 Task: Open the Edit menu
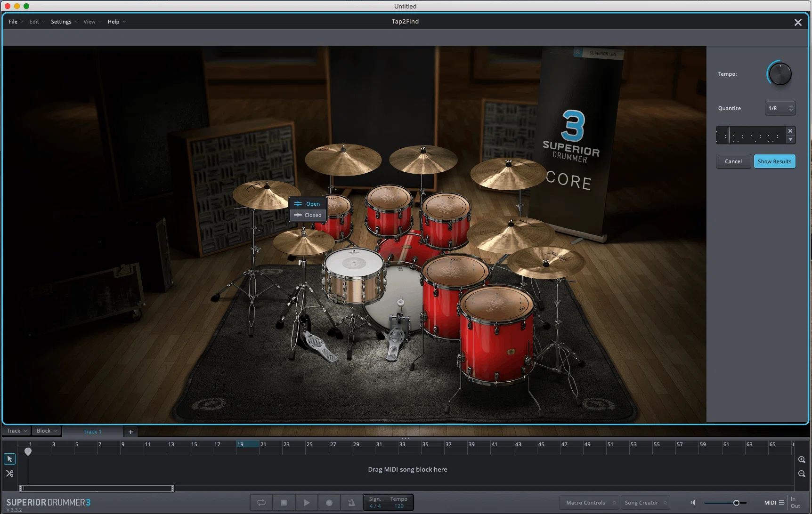click(x=37, y=22)
